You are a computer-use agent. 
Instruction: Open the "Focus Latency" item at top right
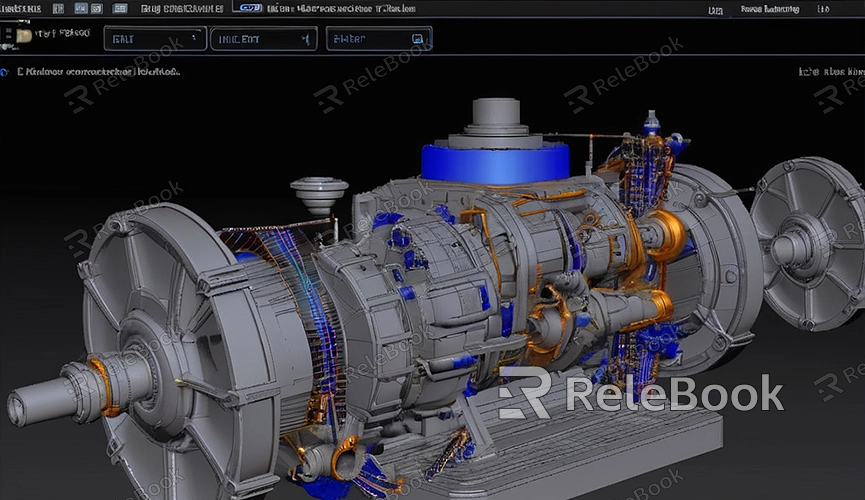tap(769, 9)
